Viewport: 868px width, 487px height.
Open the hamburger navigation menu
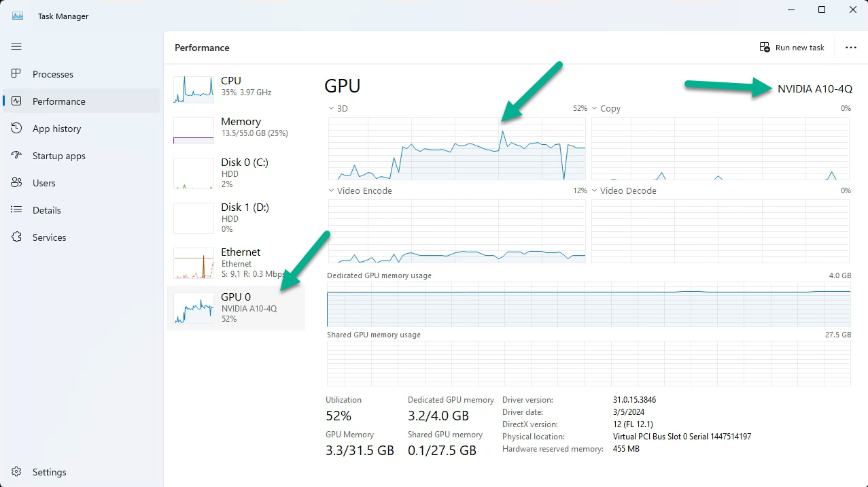click(16, 46)
